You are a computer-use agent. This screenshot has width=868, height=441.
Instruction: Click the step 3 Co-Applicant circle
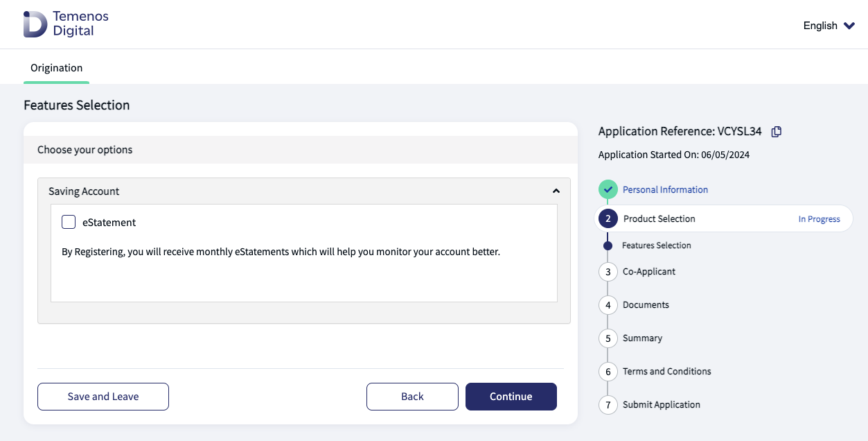point(608,272)
